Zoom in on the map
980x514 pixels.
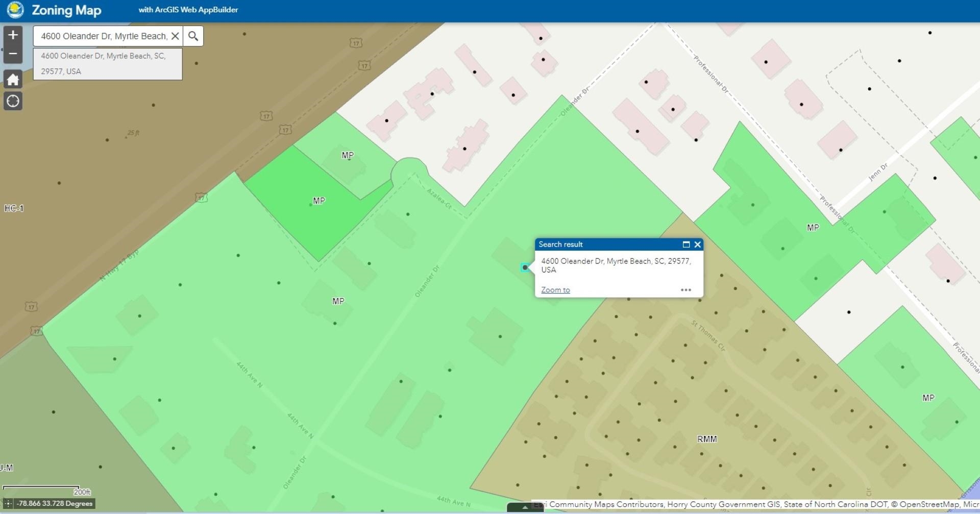[x=13, y=35]
